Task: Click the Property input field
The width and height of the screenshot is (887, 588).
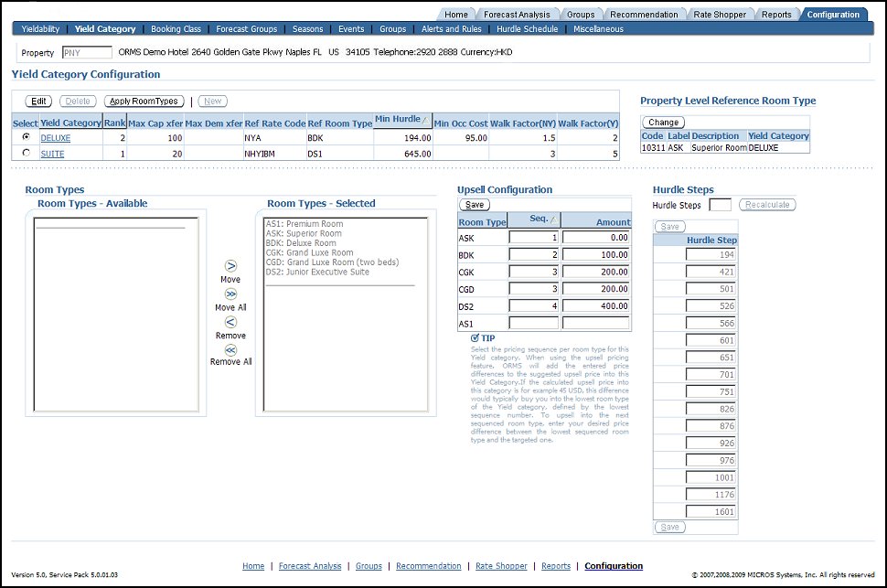Action: (x=87, y=53)
